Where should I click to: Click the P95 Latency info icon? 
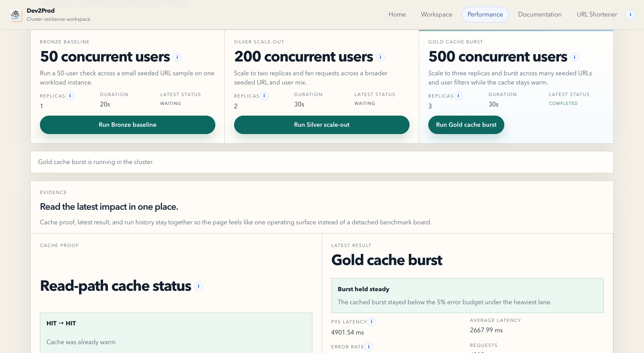click(372, 322)
